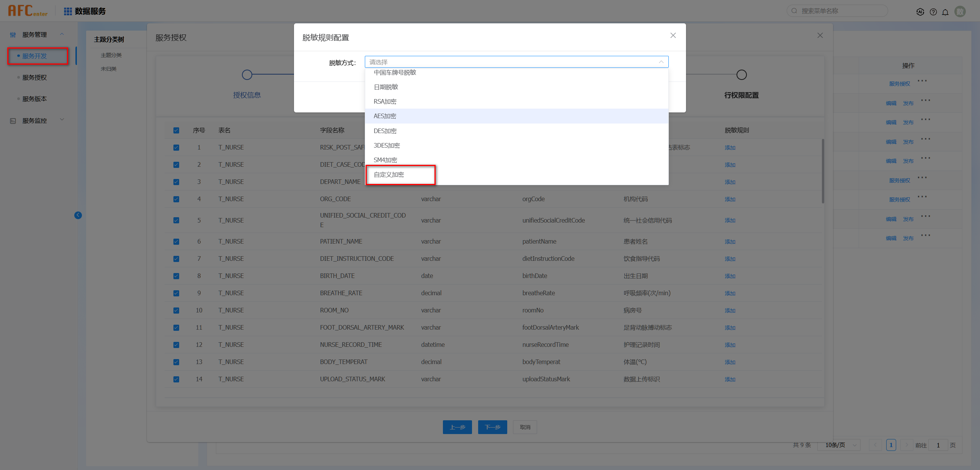Click the table vertical scrollbar
The height and width of the screenshot is (470, 980).
click(823, 171)
